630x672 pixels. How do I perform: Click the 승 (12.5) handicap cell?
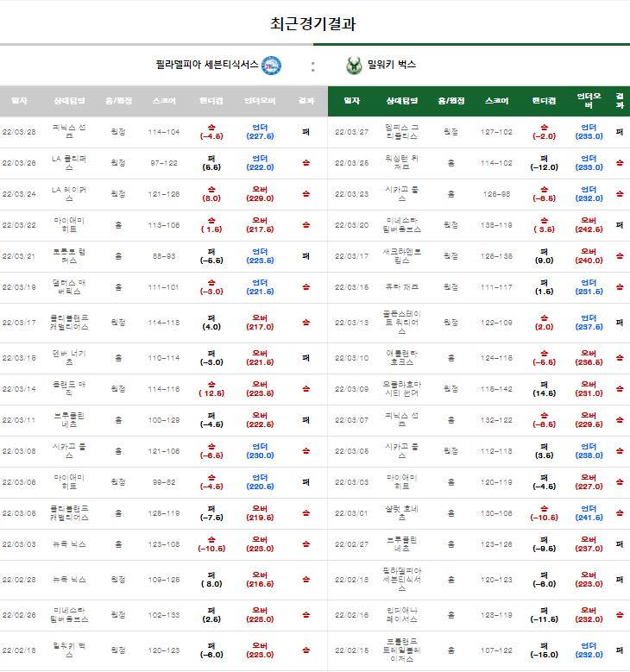coord(211,389)
